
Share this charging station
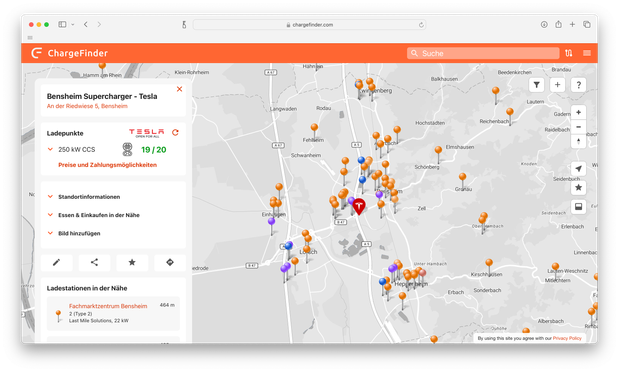pos(94,262)
